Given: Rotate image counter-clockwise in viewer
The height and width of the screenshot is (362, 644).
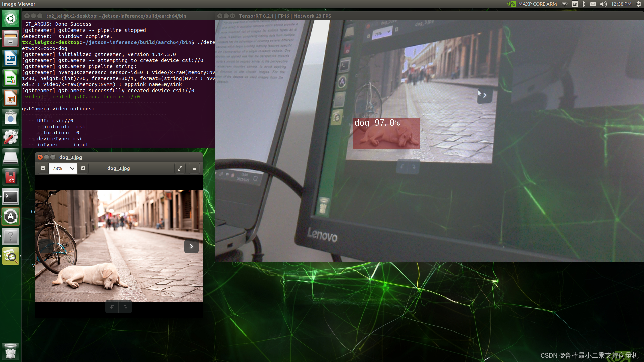Looking at the screenshot, I should [112, 307].
